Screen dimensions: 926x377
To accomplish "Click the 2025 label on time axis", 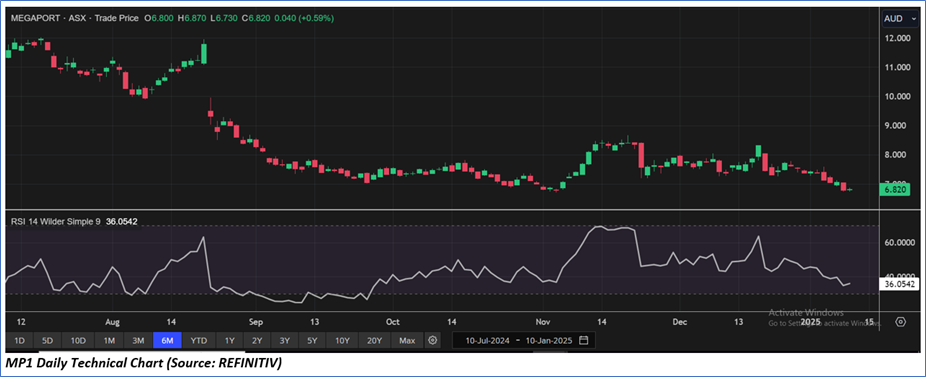I will pos(810,322).
